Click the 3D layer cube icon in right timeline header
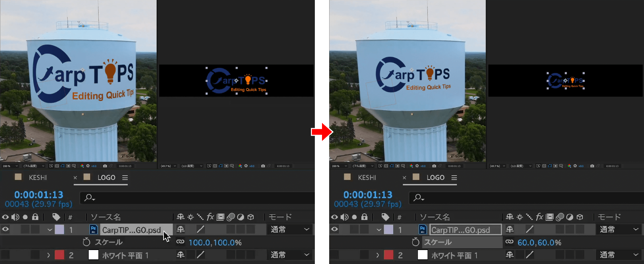Image resolution: width=644 pixels, height=264 pixels. click(x=580, y=217)
